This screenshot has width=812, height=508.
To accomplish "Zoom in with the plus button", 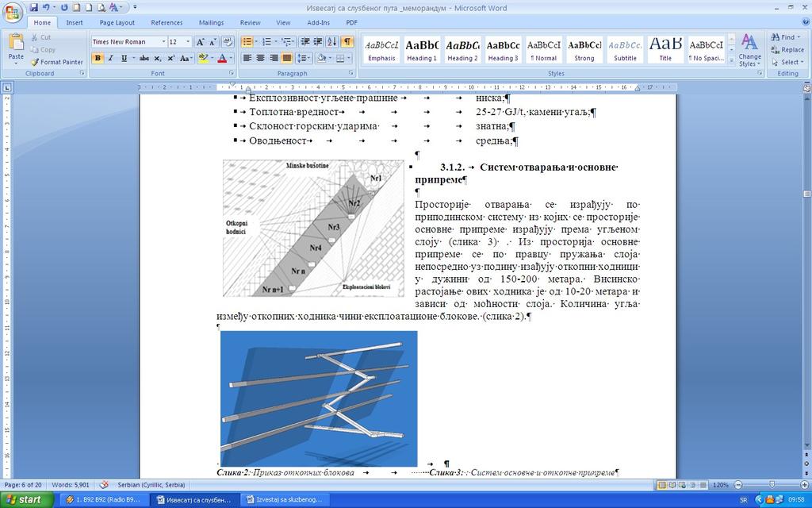I will point(803,485).
